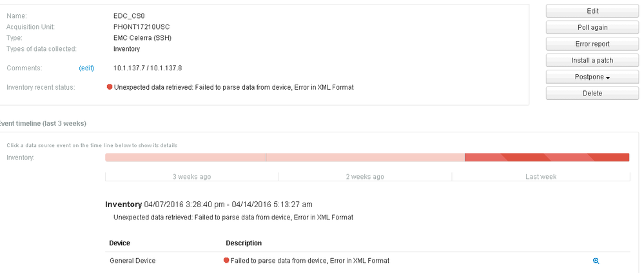Click the Description column header
The height and width of the screenshot is (273, 644).
click(244, 243)
